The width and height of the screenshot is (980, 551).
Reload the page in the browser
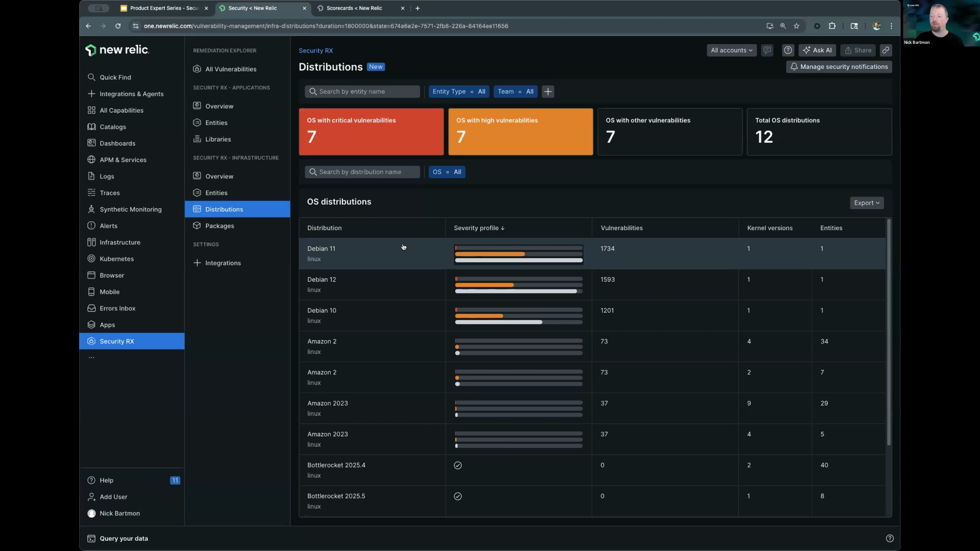(x=118, y=26)
